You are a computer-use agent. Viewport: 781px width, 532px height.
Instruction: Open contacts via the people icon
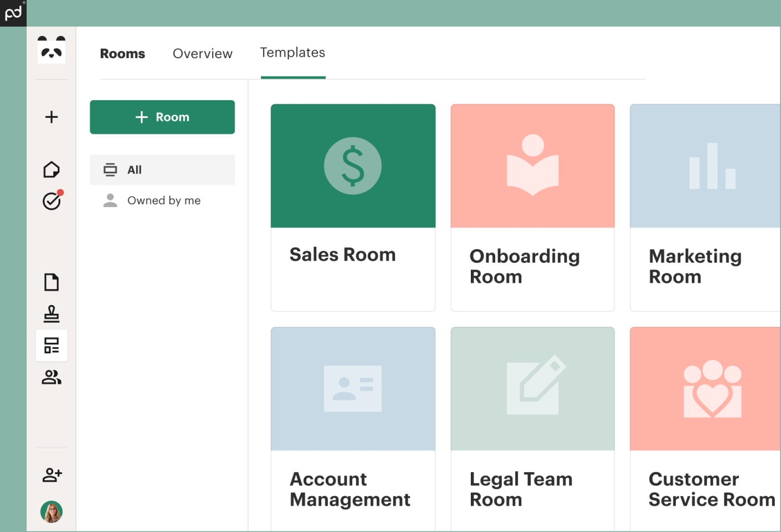click(52, 378)
